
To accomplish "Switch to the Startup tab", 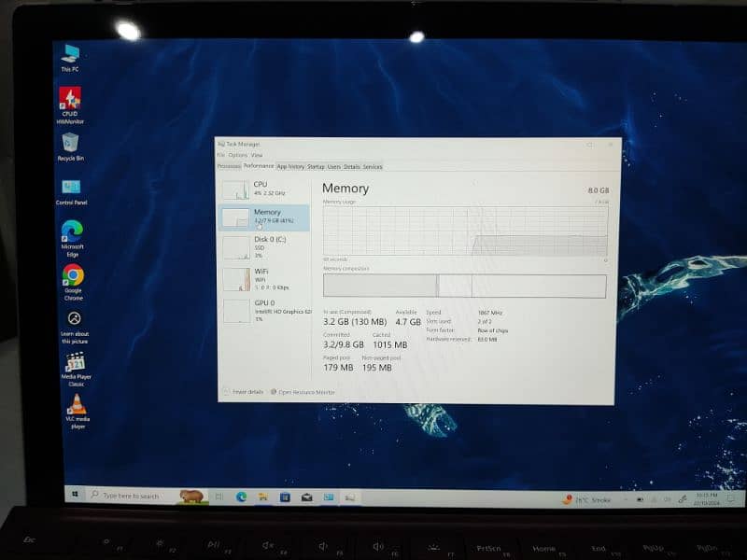I will click(316, 166).
